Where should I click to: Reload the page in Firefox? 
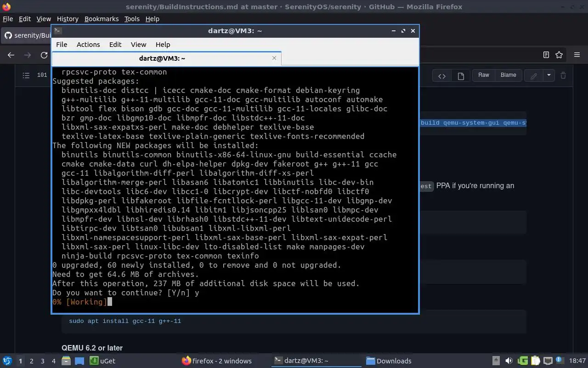(44, 55)
